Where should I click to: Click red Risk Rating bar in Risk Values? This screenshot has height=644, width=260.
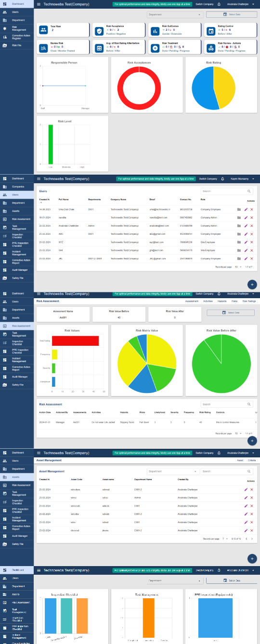(76, 341)
